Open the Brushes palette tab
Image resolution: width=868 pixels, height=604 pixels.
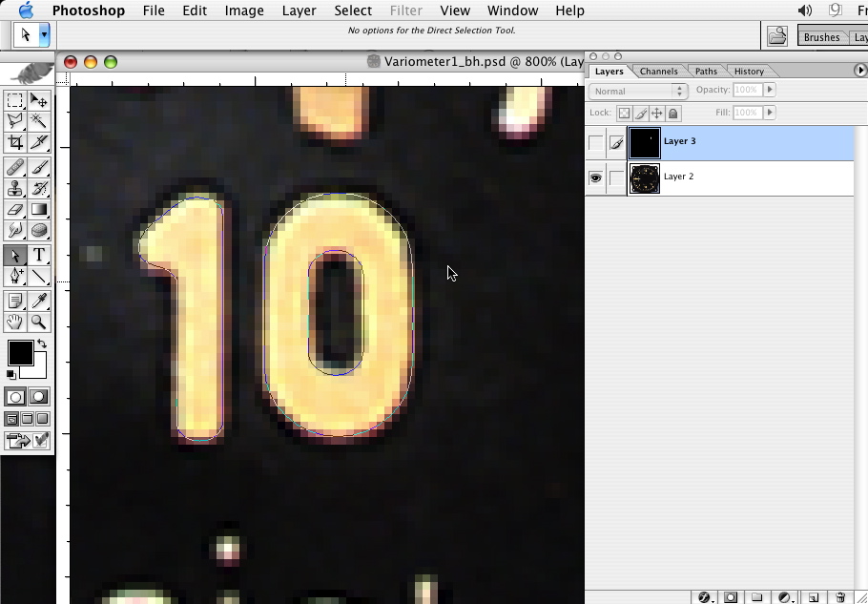coord(821,37)
